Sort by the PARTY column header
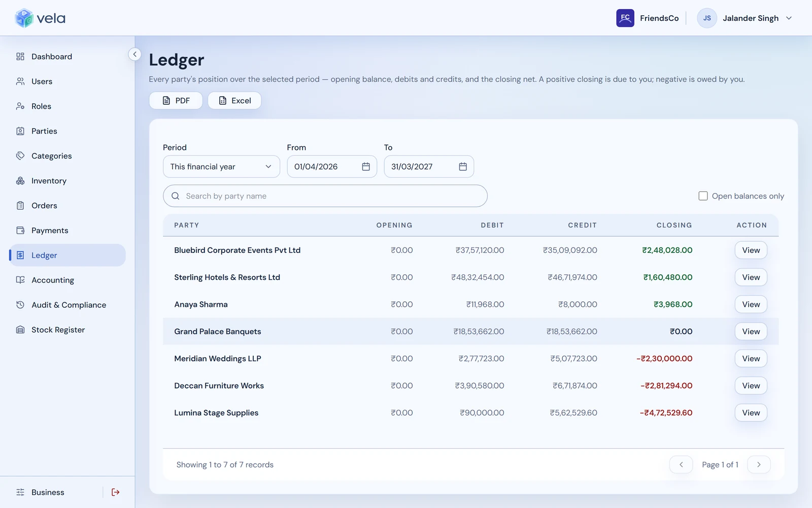 pos(186,225)
